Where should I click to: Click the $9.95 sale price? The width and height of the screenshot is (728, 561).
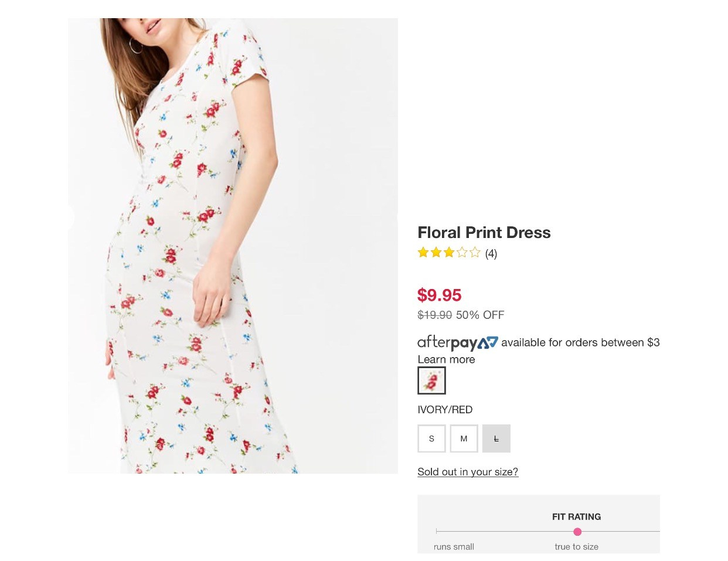(439, 295)
